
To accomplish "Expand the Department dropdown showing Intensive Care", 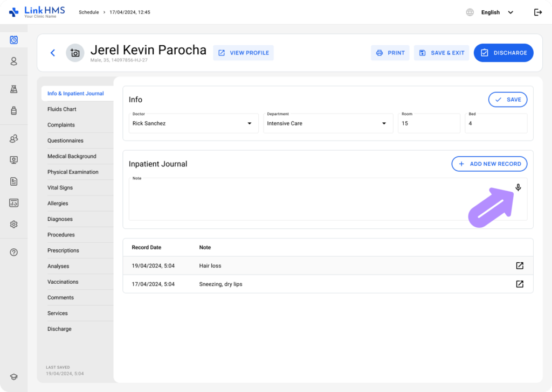I will (384, 123).
